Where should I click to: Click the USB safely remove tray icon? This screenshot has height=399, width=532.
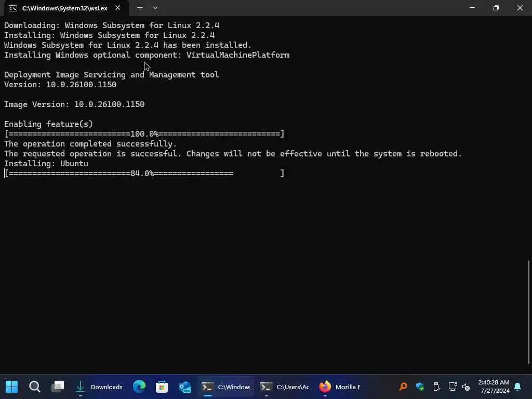click(436, 387)
